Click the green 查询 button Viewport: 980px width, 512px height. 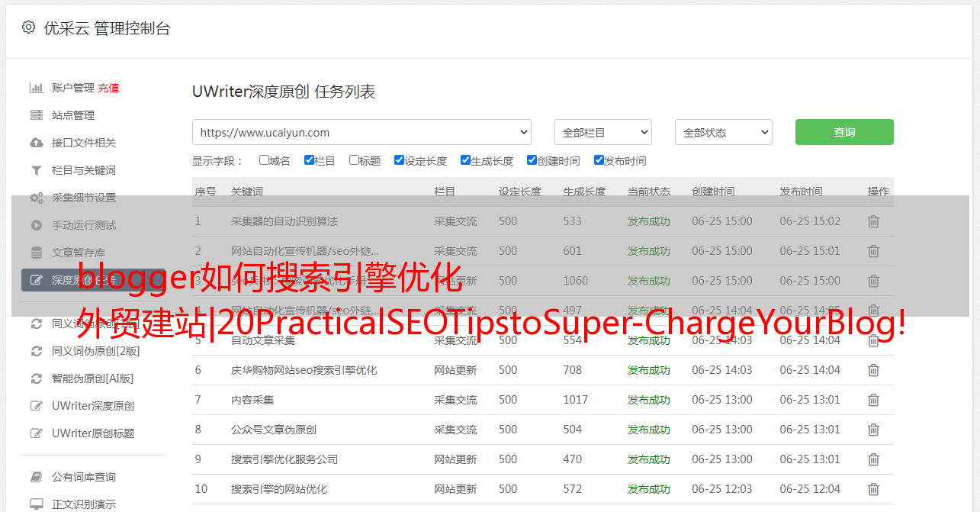(x=844, y=132)
